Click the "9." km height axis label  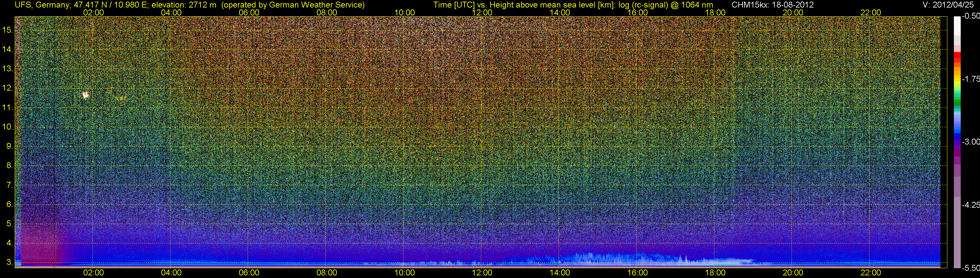click(10, 146)
